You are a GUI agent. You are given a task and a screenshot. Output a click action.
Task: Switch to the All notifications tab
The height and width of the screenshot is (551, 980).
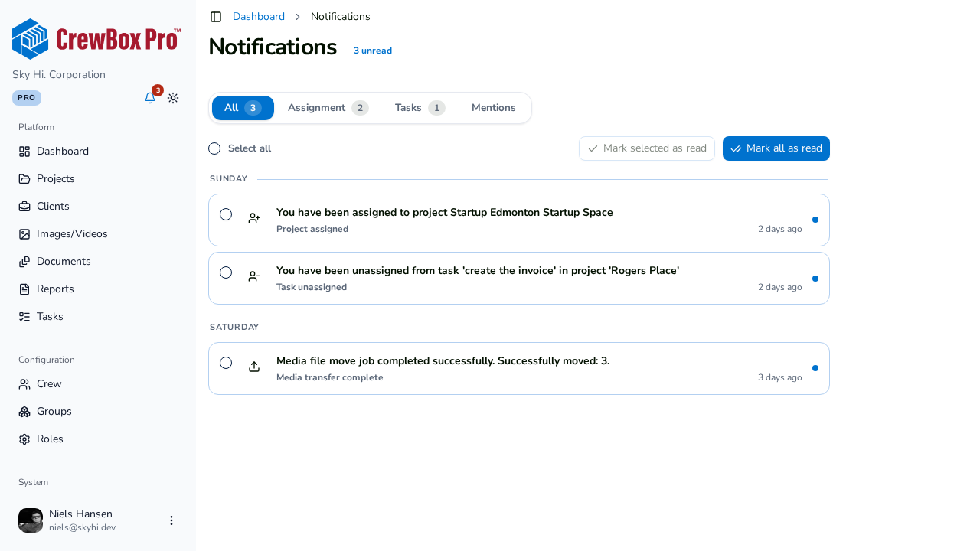(x=243, y=108)
